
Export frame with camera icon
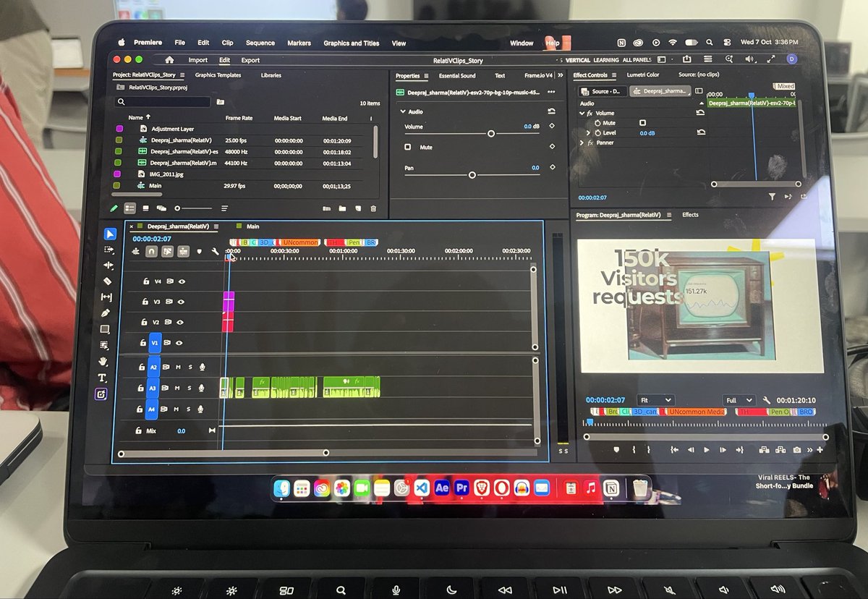coord(797,449)
